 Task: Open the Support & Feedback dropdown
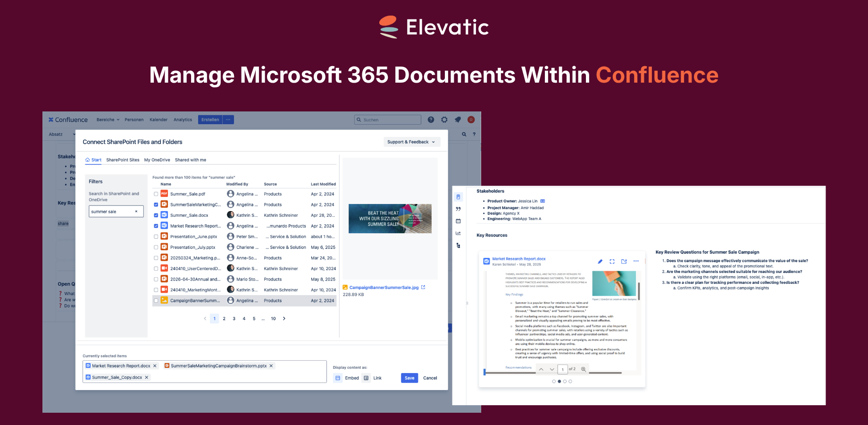click(411, 142)
